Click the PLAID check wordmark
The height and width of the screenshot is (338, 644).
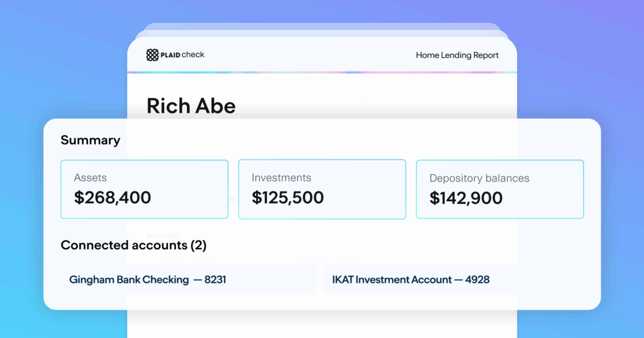[182, 55]
